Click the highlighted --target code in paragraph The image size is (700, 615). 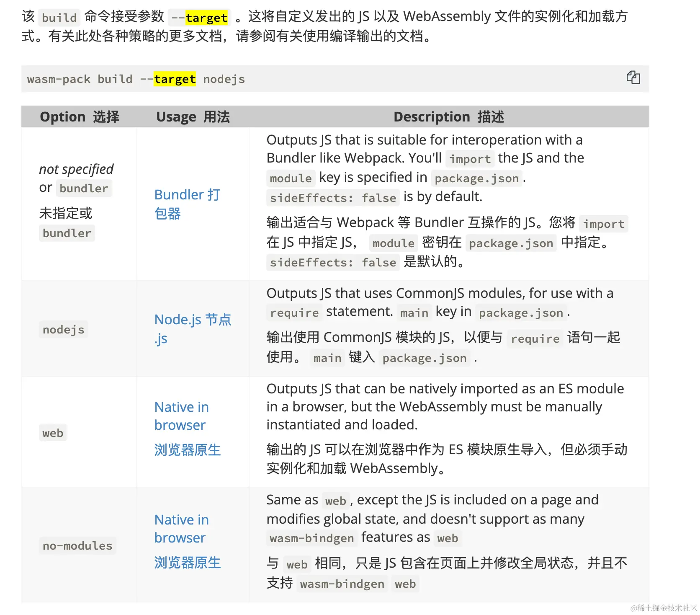coord(199,18)
